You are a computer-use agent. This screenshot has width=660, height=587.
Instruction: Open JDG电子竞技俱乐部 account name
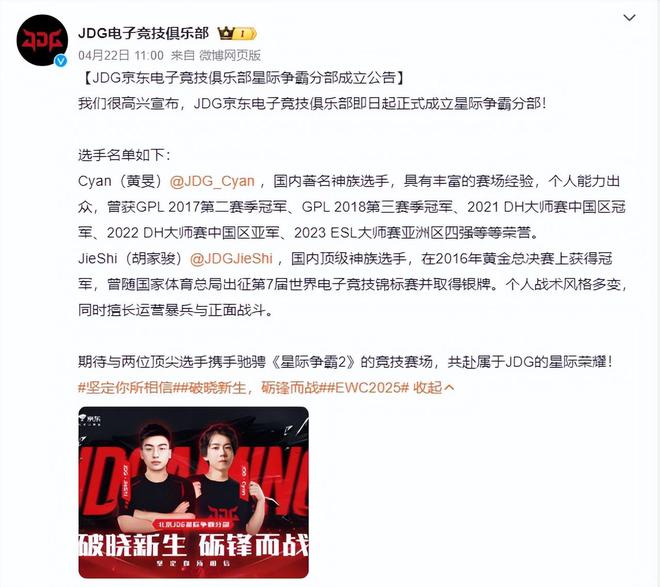tap(143, 33)
